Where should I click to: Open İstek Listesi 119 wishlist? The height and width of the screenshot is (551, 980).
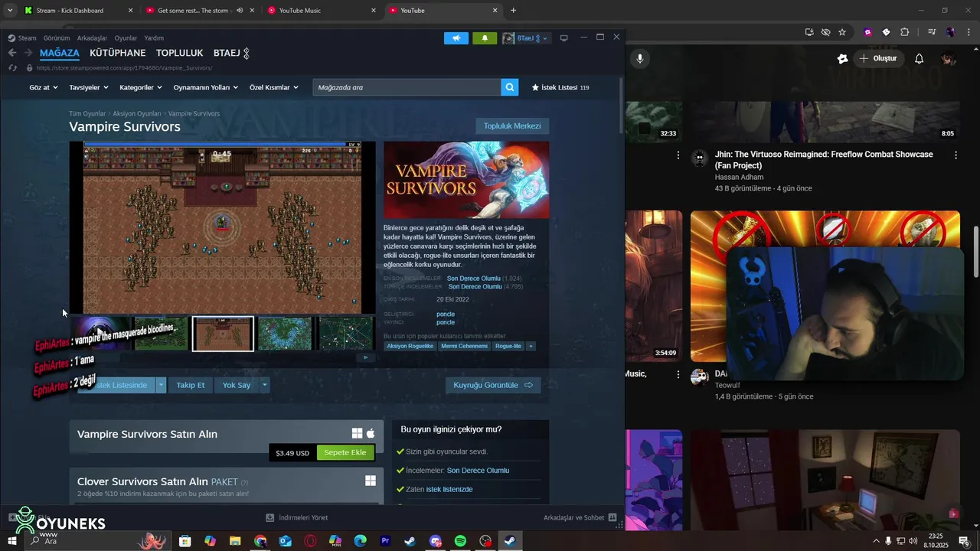(x=560, y=87)
